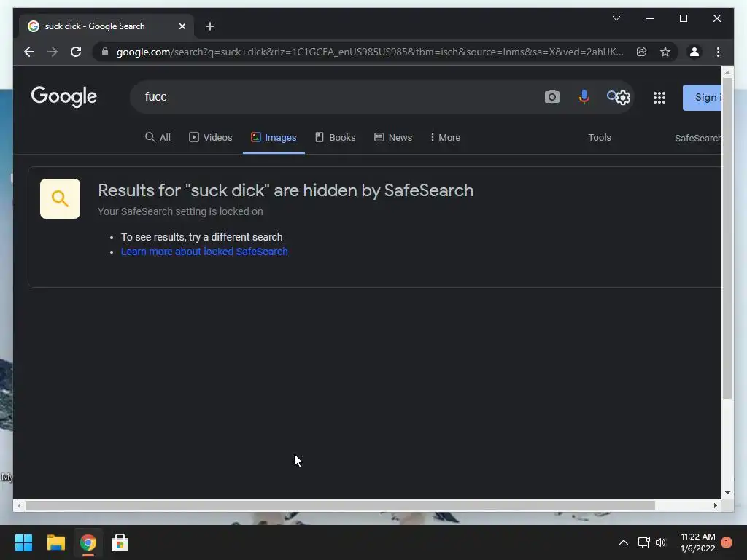Open notification badge in taskbar
The height and width of the screenshot is (560, 747).
(x=727, y=542)
